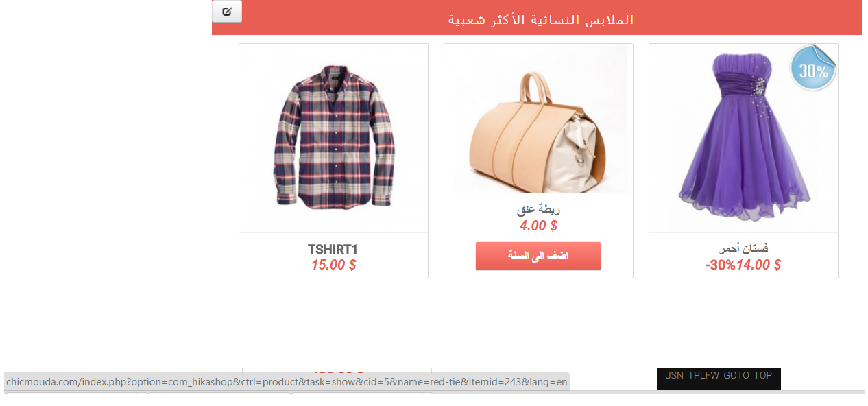Image resolution: width=868 pixels, height=406 pixels.
Task: Open the فستان أحمر product title
Action: (x=743, y=248)
